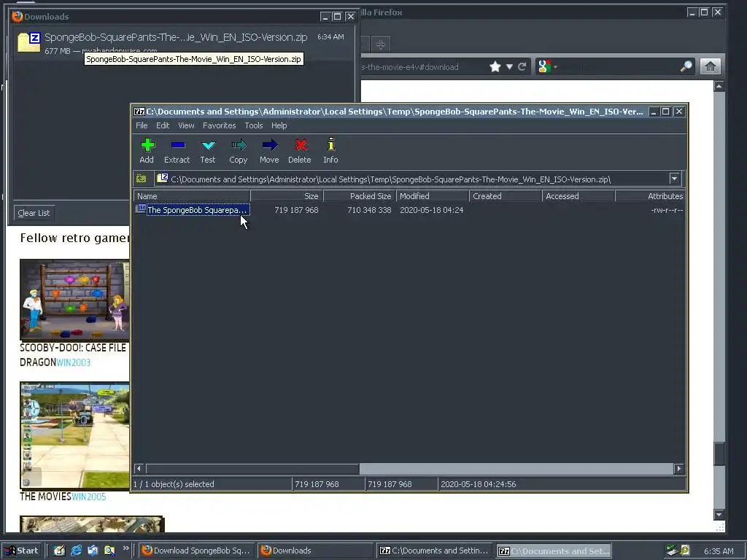Open the Favorites menu in 7-Zip

pos(219,125)
